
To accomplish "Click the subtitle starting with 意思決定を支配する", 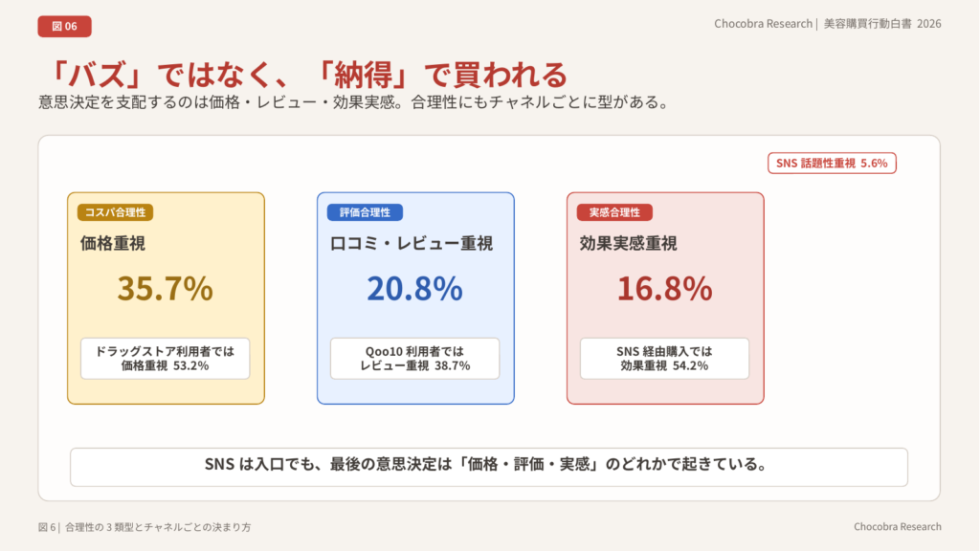I will [x=353, y=101].
